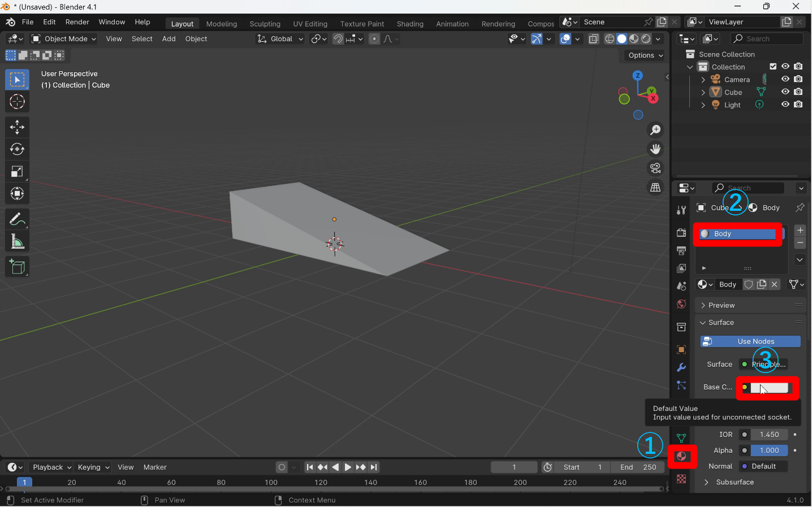Open the Object properties tab
812x507 pixels.
click(681, 349)
